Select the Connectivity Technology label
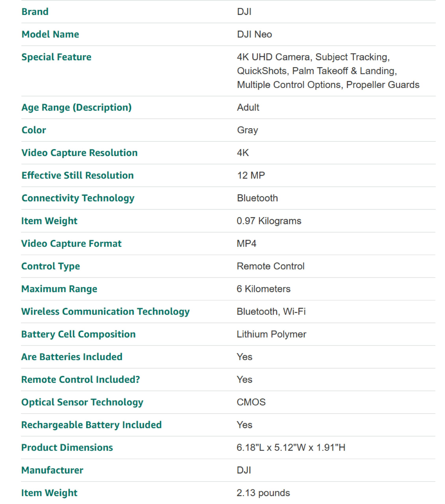The image size is (445, 504). 78,198
